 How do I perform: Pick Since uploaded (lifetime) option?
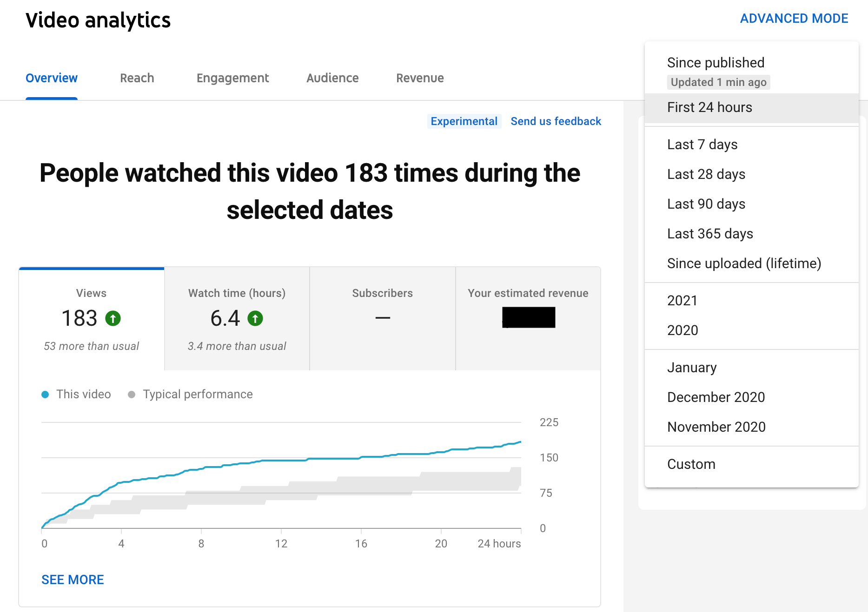(744, 263)
